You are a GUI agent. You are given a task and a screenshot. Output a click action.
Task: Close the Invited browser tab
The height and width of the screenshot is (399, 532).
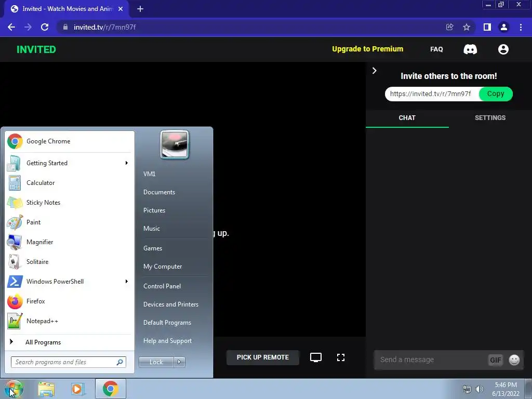coord(121,9)
